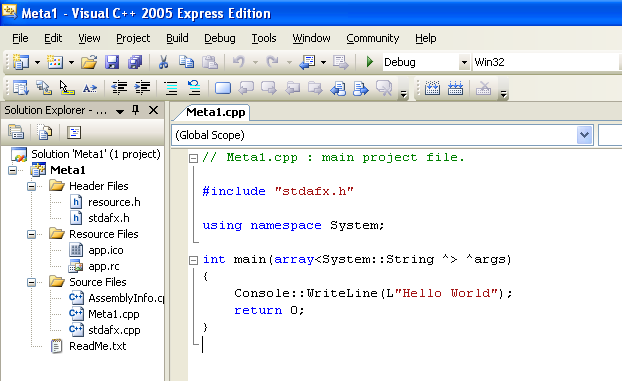The width and height of the screenshot is (622, 381).
Task: Select stdafx.cpp in Source Files
Action: [114, 330]
